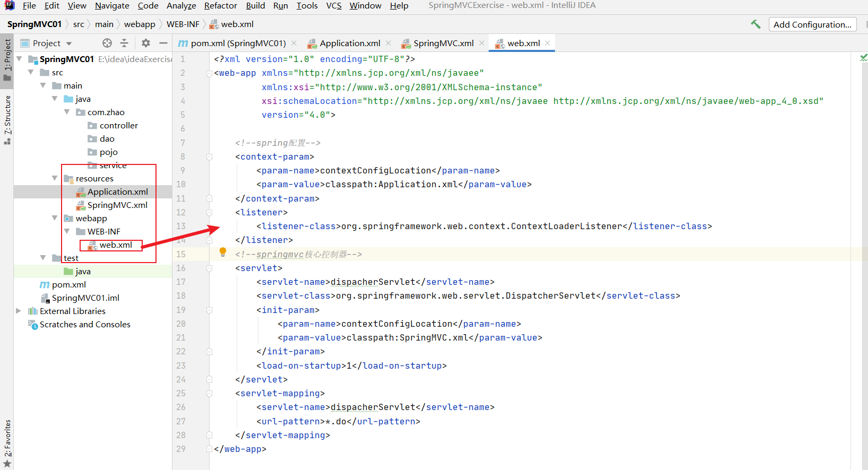The image size is (868, 470).
Task: Select SpringMVC.xml in project tree
Action: (117, 205)
